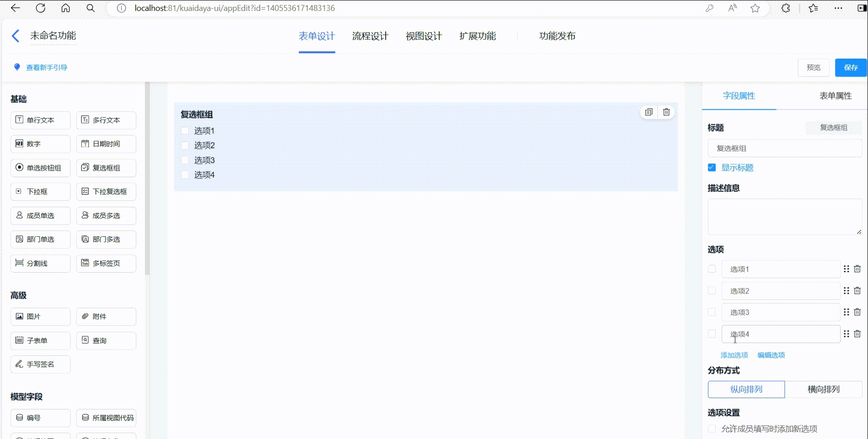Delete 选项4 in options list

click(858, 334)
